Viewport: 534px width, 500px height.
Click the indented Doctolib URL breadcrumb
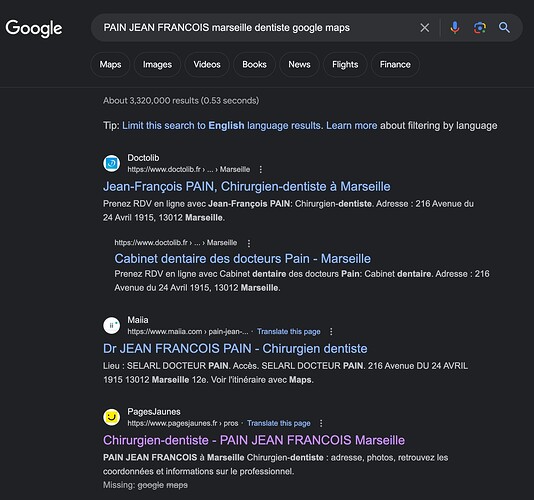click(176, 243)
